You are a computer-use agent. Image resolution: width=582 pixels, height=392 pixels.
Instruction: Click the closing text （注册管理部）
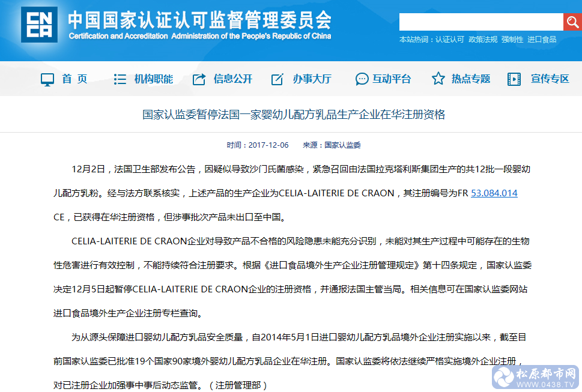(x=238, y=385)
